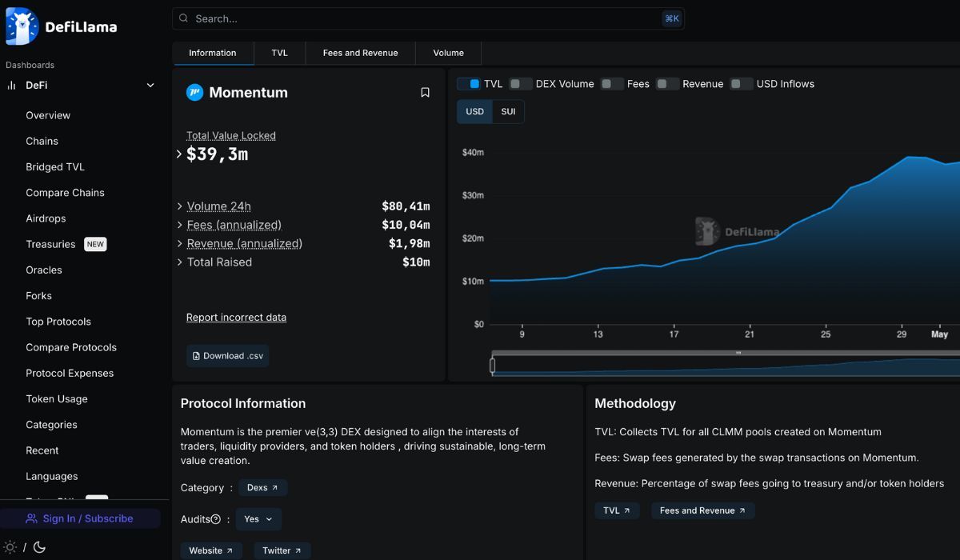Open the Top Protocols sidebar item
960x560 pixels.
coord(58,322)
